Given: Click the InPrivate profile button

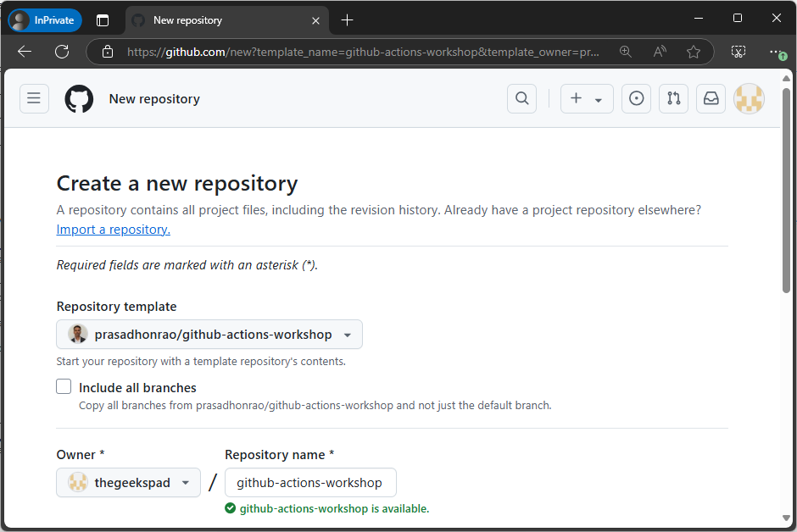Looking at the screenshot, I should pos(45,20).
